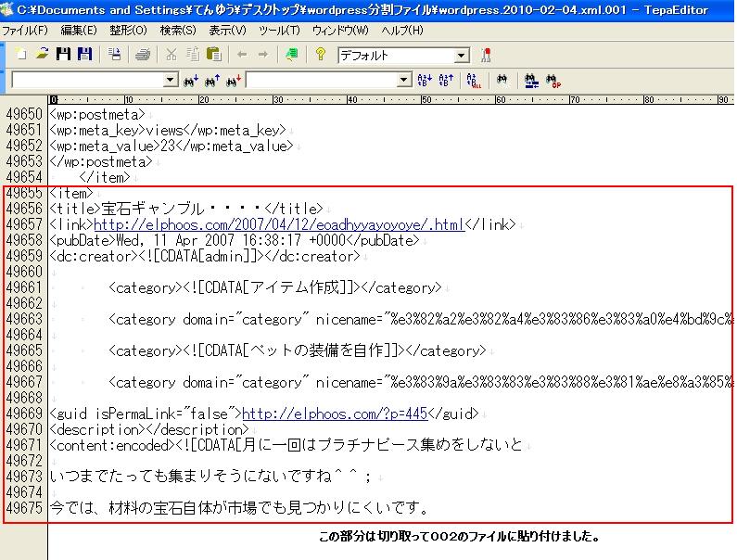The width and height of the screenshot is (737, 560).
Task: Copy selection with the copy icon
Action: (193, 55)
